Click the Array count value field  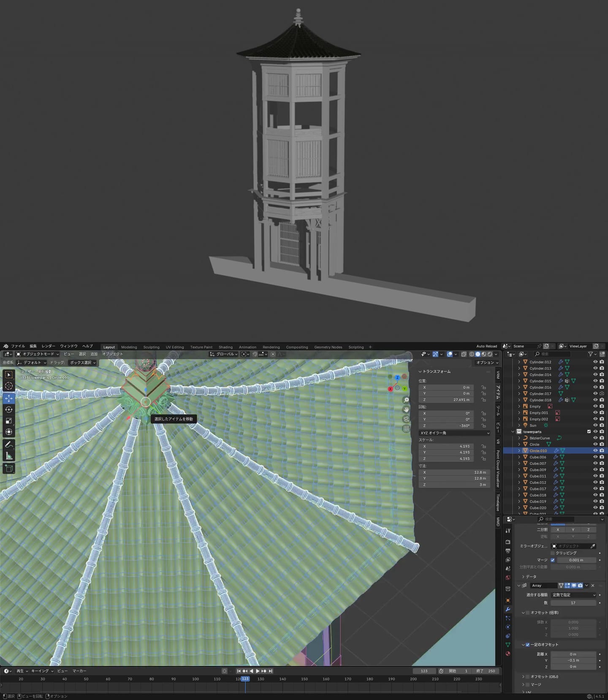[x=574, y=603]
